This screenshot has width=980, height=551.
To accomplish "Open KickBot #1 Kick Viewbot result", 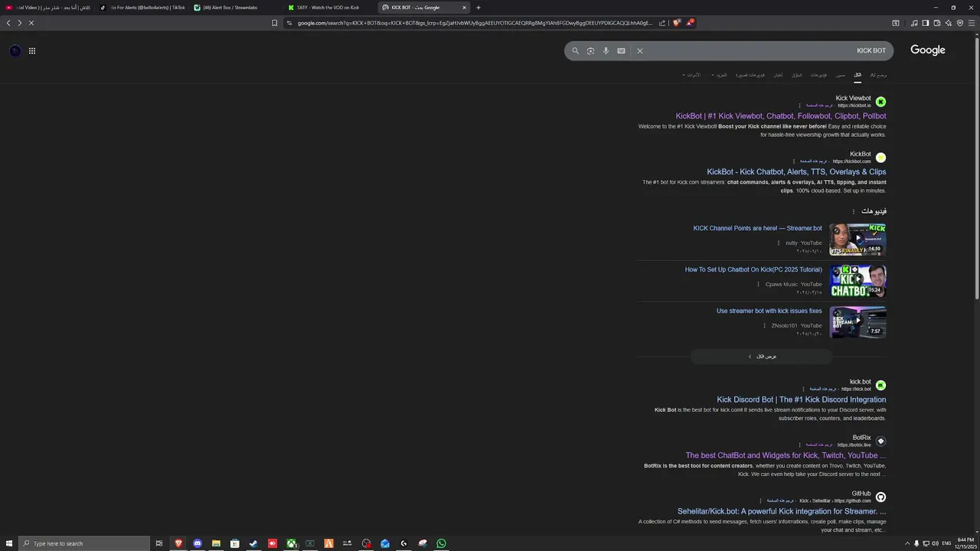I will point(781,116).
